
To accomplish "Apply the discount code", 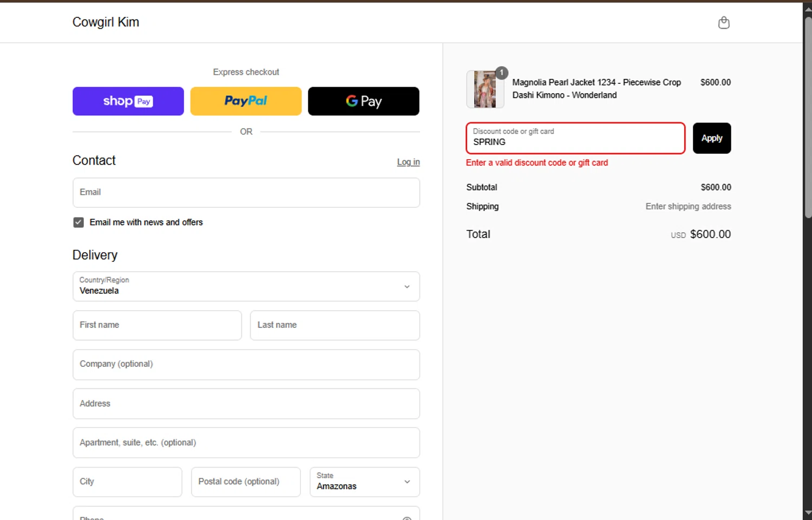I will tap(712, 138).
